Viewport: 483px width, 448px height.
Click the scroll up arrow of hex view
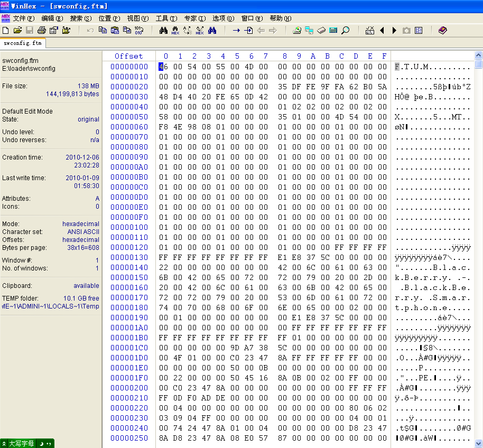(478, 55)
